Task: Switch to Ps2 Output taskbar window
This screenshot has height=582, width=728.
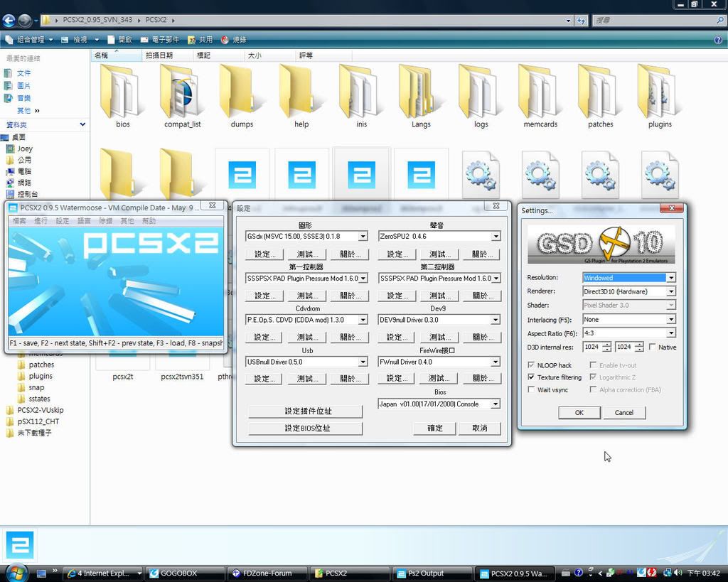Action: click(433, 573)
